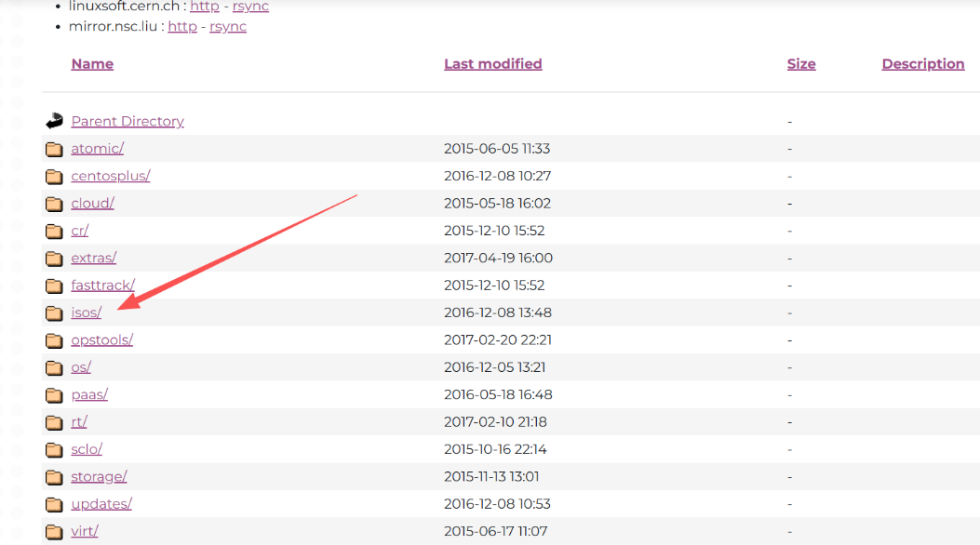Select the date 2015-11-13 13:01 for storage/
The height and width of the screenshot is (545, 980).
coord(491,477)
